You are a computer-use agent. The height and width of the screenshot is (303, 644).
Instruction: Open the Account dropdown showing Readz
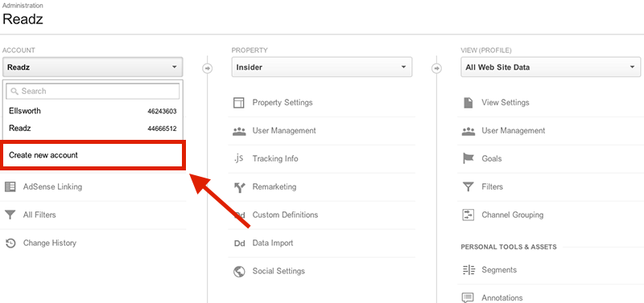click(93, 67)
